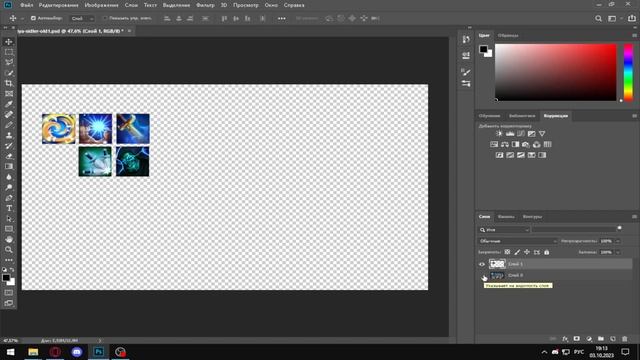Toggle Show Transform Controls checkbox
The height and width of the screenshot is (360, 640).
[x=105, y=18]
